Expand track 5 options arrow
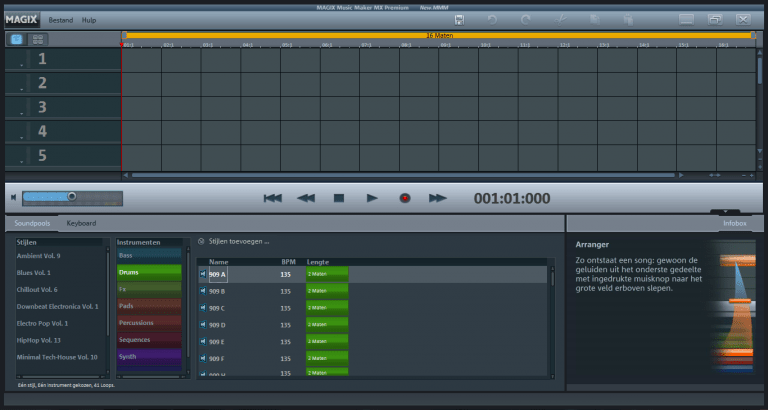Viewport: 768px width, 410px height. [22, 162]
